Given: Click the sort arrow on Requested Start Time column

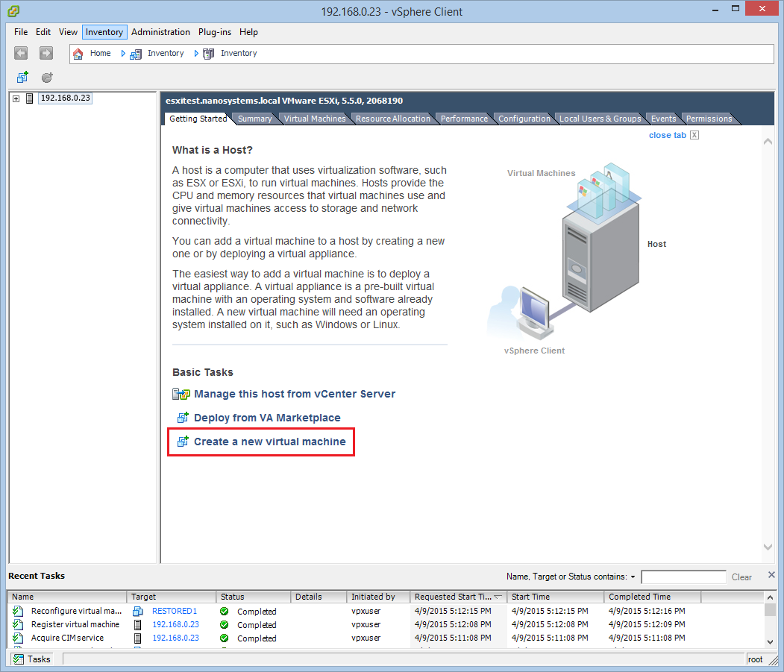Looking at the screenshot, I should click(498, 597).
